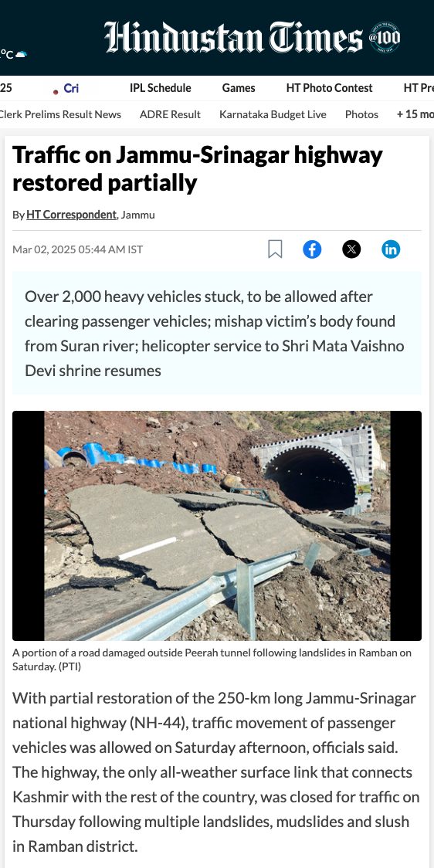The width and height of the screenshot is (434, 868).
Task: Click the article summary highlight box
Action: point(217,333)
